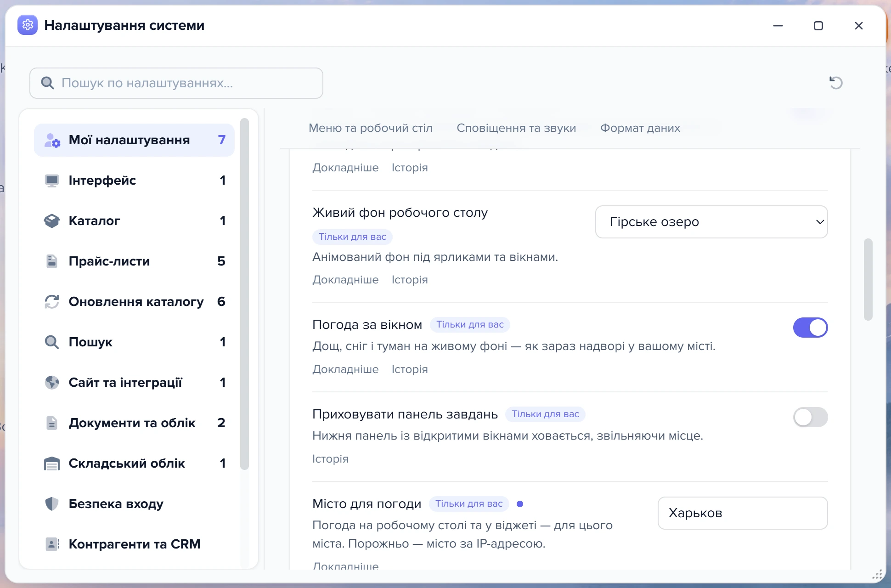Viewport: 891px width, 588px height.
Task: Select the Мої налаштування category
Action: click(134, 140)
